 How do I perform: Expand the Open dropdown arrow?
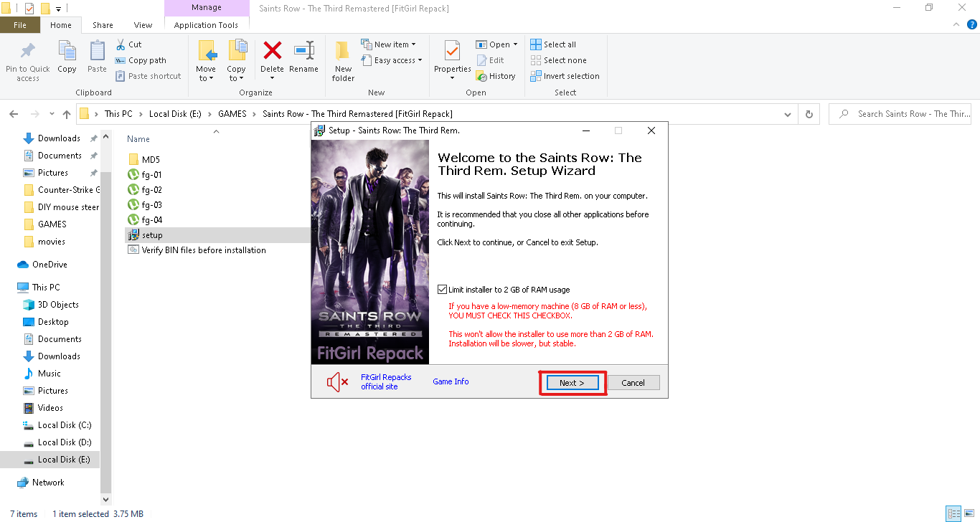pos(515,44)
